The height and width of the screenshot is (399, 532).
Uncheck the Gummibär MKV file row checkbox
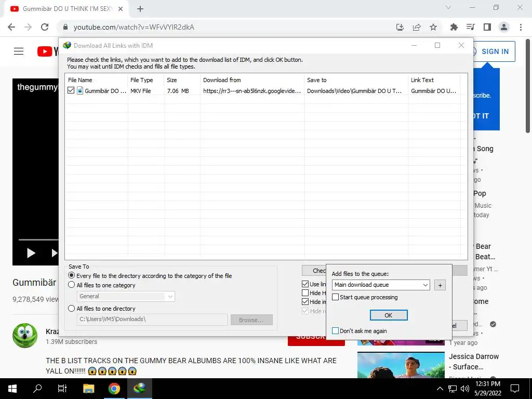coord(71,90)
